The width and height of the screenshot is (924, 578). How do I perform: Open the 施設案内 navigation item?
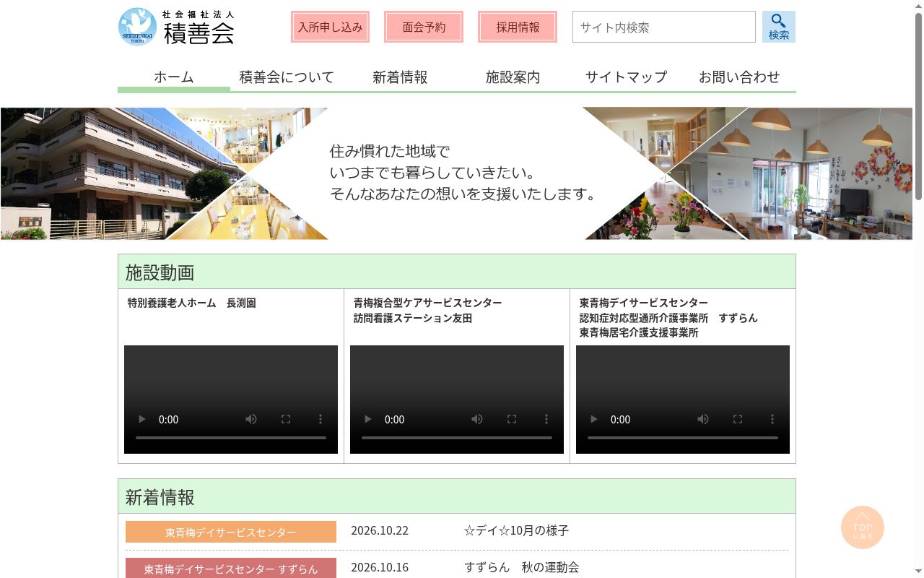point(513,77)
